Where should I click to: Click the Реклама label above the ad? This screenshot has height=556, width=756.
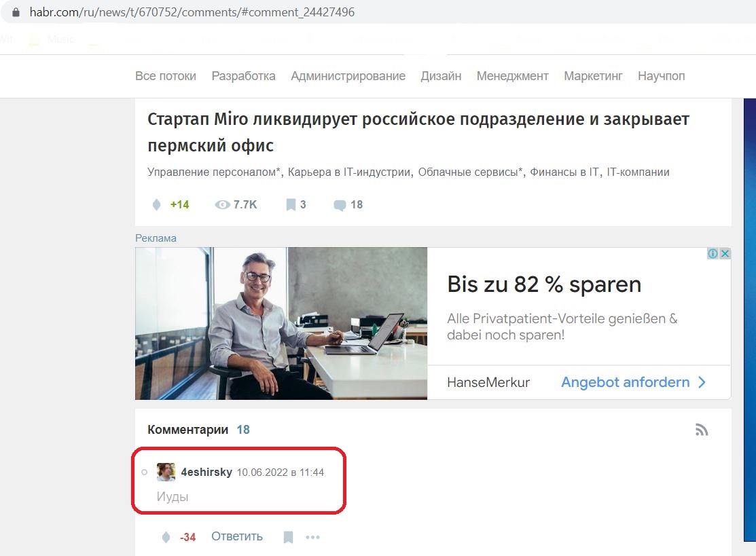156,238
